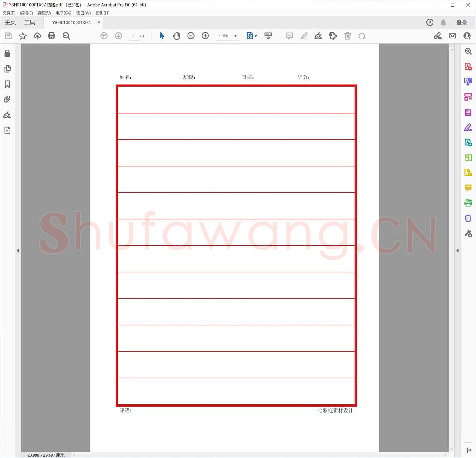Screen dimensions: 476x458
Task: Collapse the right pane with bottom arrow
Action: (x=469, y=450)
